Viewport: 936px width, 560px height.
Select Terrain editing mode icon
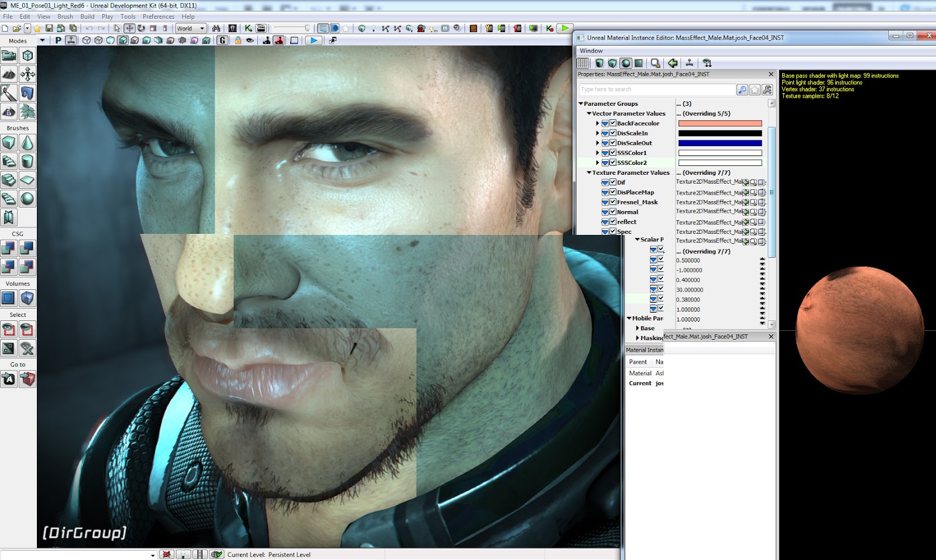point(9,74)
